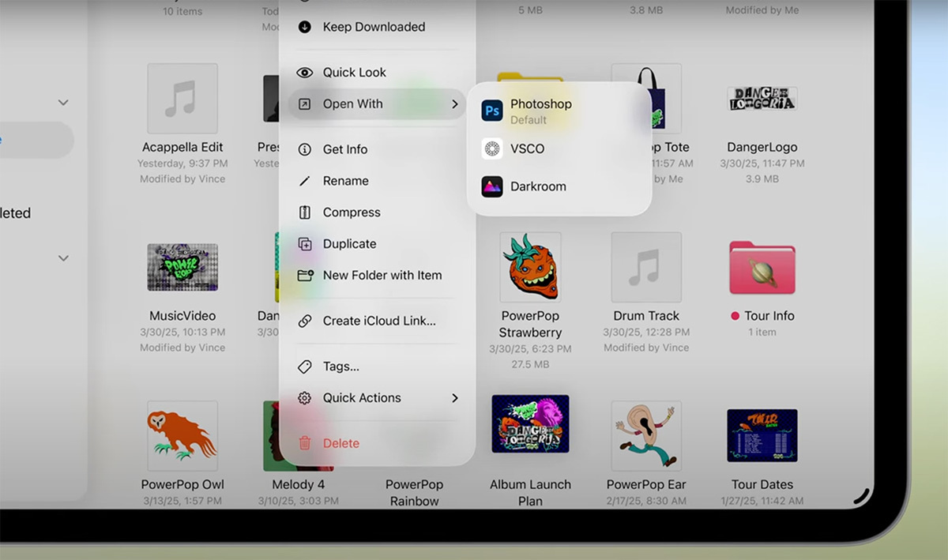Click the red Delete trash icon
Image resolution: width=948 pixels, height=560 pixels.
coord(305,443)
